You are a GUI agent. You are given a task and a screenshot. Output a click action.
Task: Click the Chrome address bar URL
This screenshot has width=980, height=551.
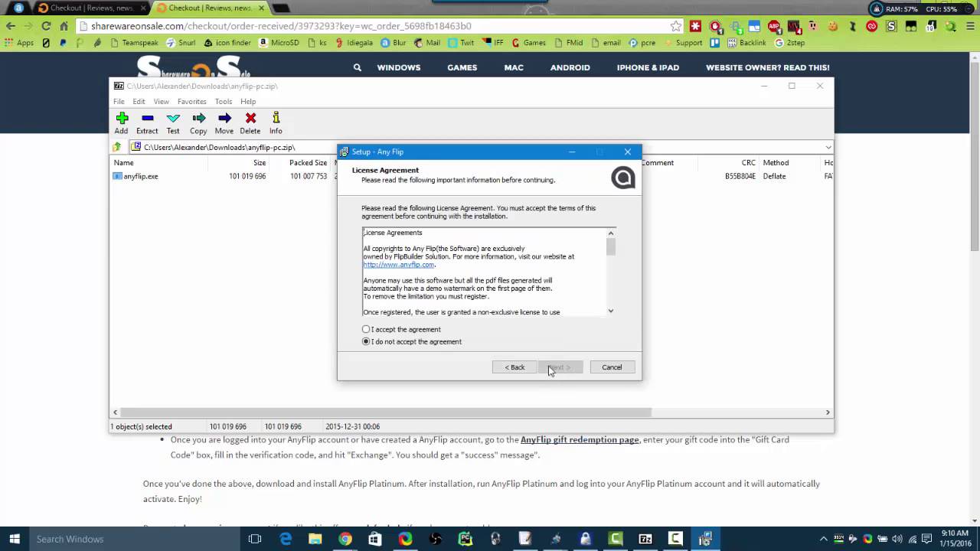click(x=281, y=26)
